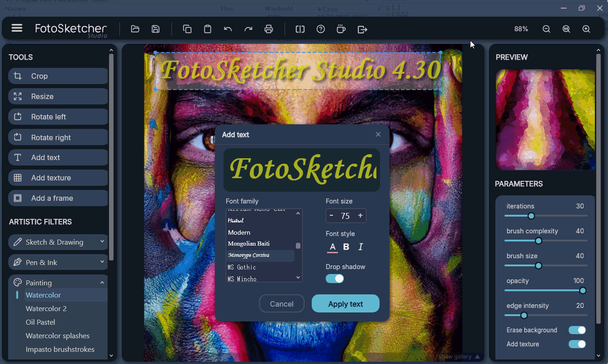Click the Cancel button
The width and height of the screenshot is (608, 364).
click(282, 304)
